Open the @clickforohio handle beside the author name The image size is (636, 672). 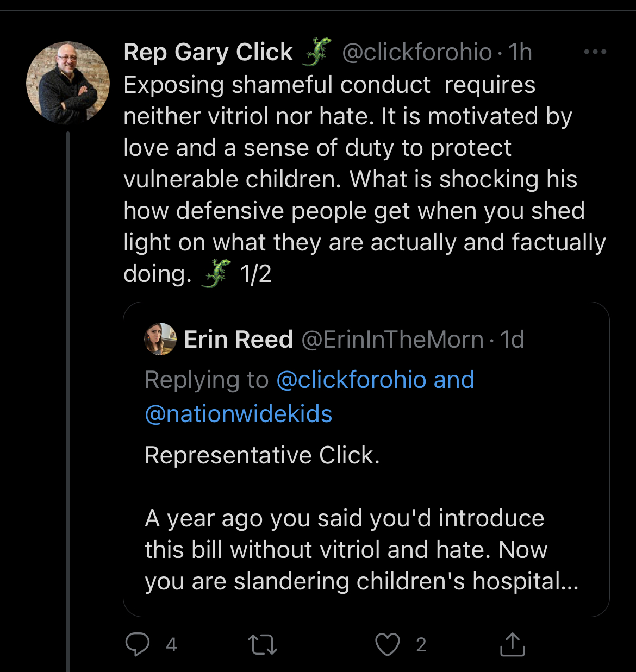[x=417, y=52]
